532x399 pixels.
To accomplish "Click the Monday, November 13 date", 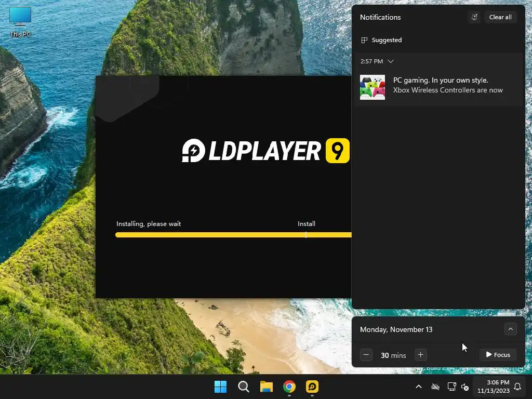I will coord(396,329).
